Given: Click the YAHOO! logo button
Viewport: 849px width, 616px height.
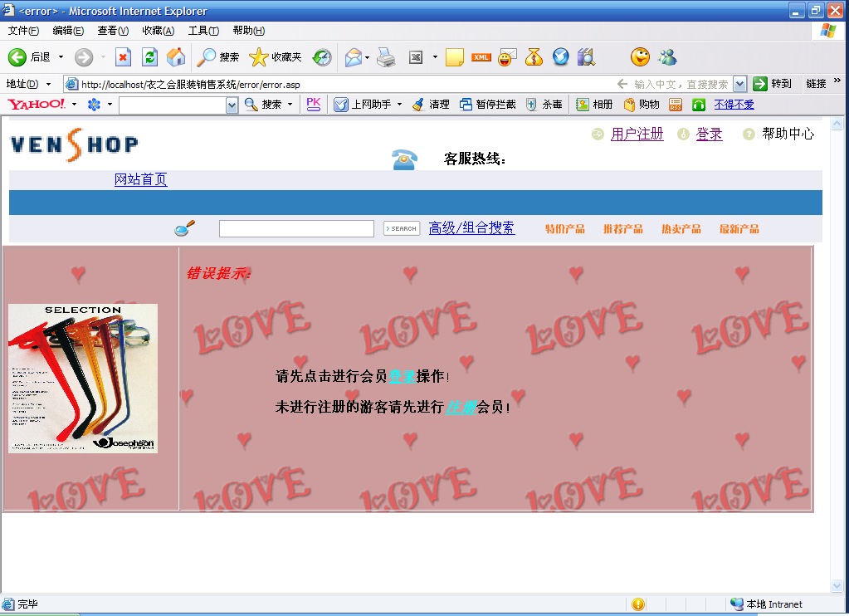Looking at the screenshot, I should pyautogui.click(x=37, y=104).
